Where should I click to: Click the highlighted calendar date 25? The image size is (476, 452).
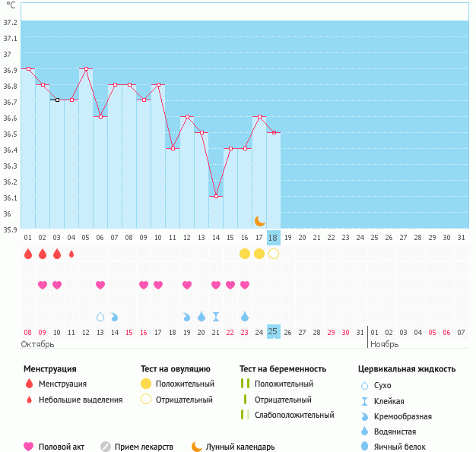[274, 332]
